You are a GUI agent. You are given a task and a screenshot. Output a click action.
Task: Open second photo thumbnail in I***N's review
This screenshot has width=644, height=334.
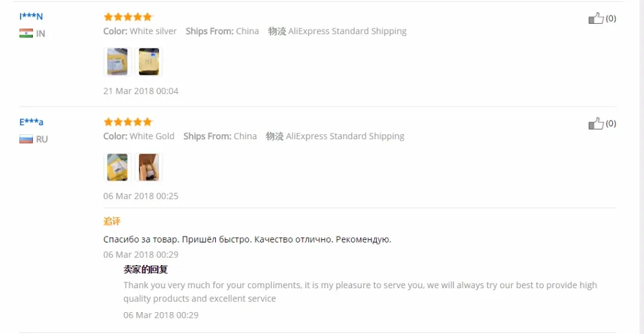coord(149,62)
